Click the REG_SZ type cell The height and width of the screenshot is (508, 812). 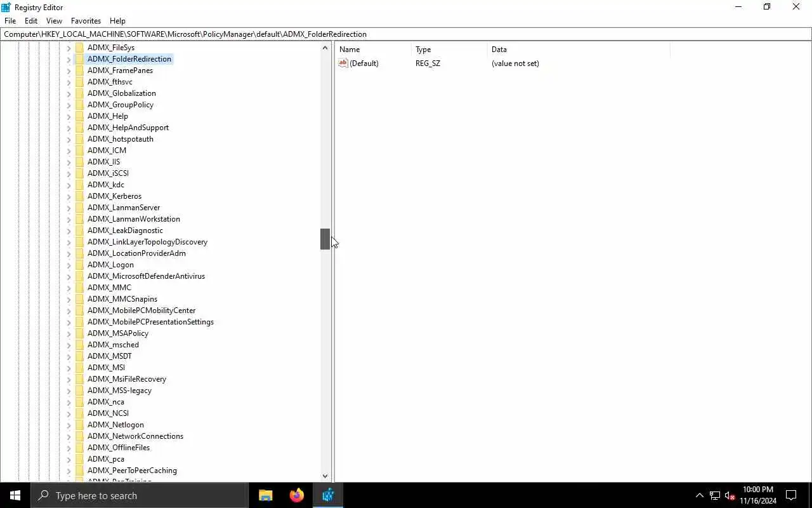click(x=428, y=63)
